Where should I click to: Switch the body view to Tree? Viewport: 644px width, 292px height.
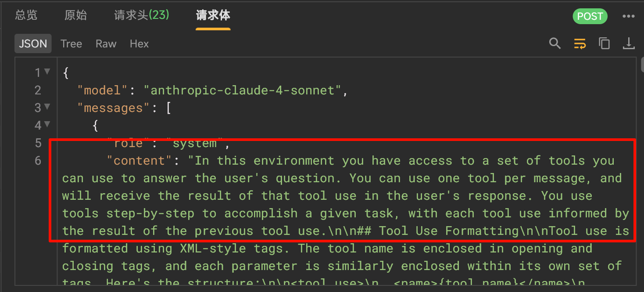pyautogui.click(x=71, y=44)
